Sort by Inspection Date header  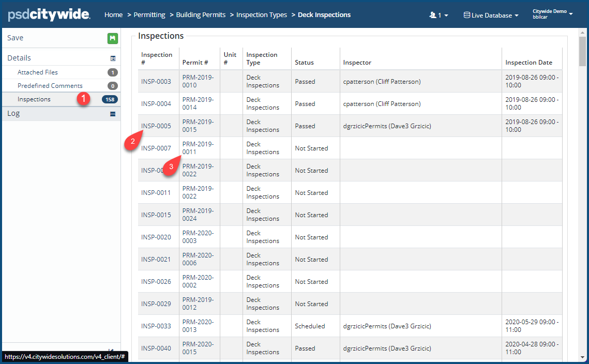[528, 63]
